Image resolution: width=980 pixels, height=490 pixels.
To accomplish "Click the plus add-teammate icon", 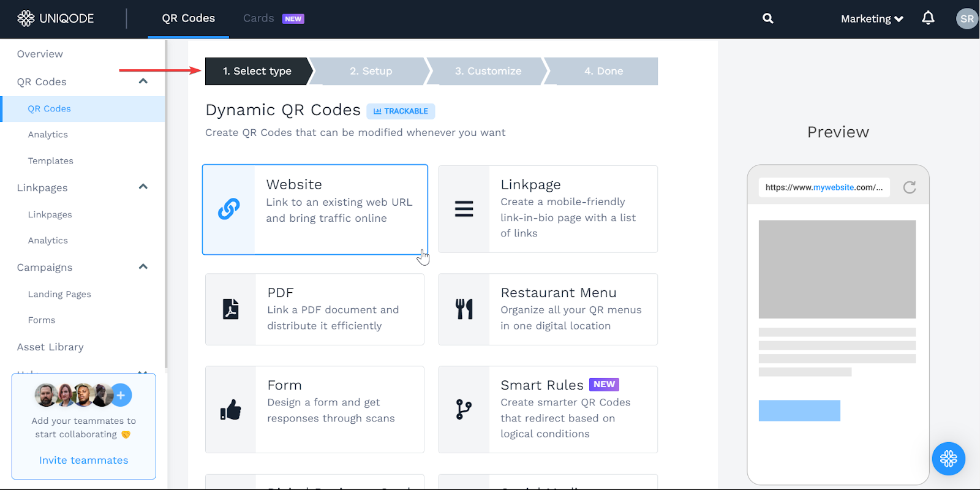I will tap(121, 395).
